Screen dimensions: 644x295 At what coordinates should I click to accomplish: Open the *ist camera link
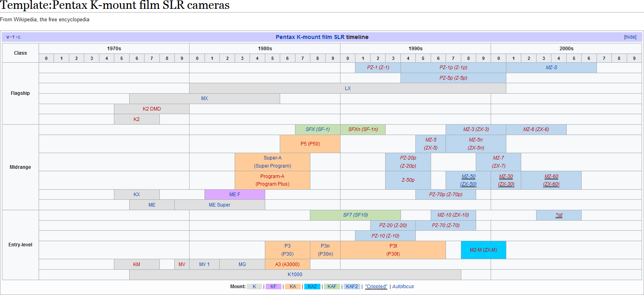[x=559, y=215]
